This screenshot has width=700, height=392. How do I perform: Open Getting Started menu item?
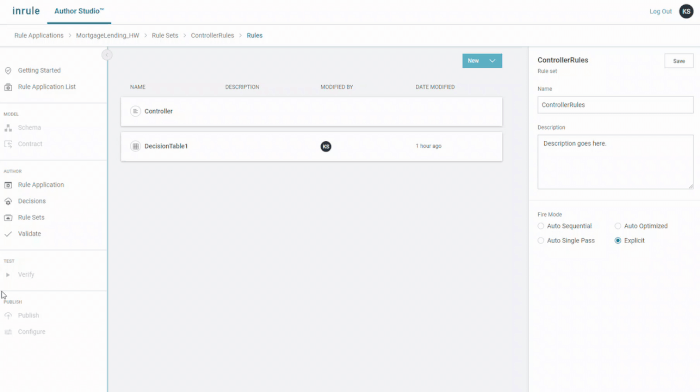[x=39, y=71]
